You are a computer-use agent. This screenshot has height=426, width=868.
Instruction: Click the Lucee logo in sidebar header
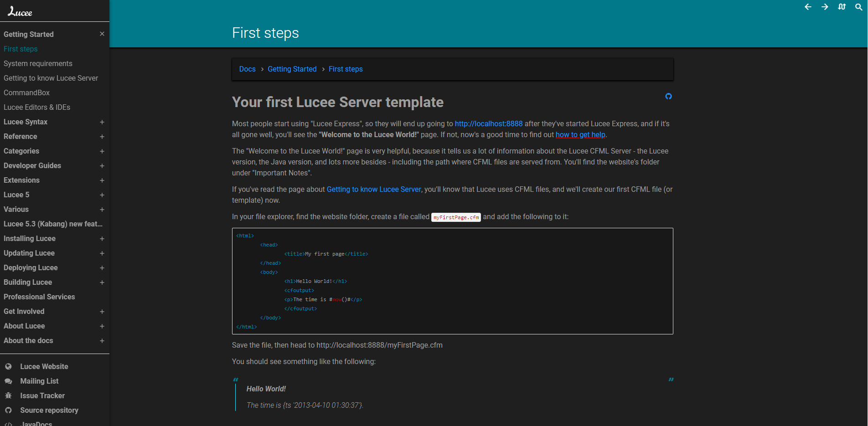tap(20, 12)
